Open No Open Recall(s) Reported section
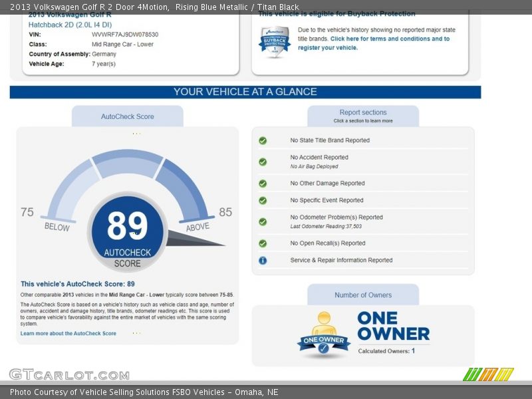 click(363, 243)
